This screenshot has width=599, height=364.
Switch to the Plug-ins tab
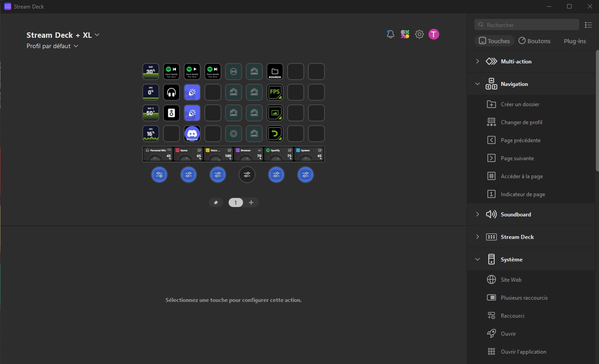tap(575, 41)
